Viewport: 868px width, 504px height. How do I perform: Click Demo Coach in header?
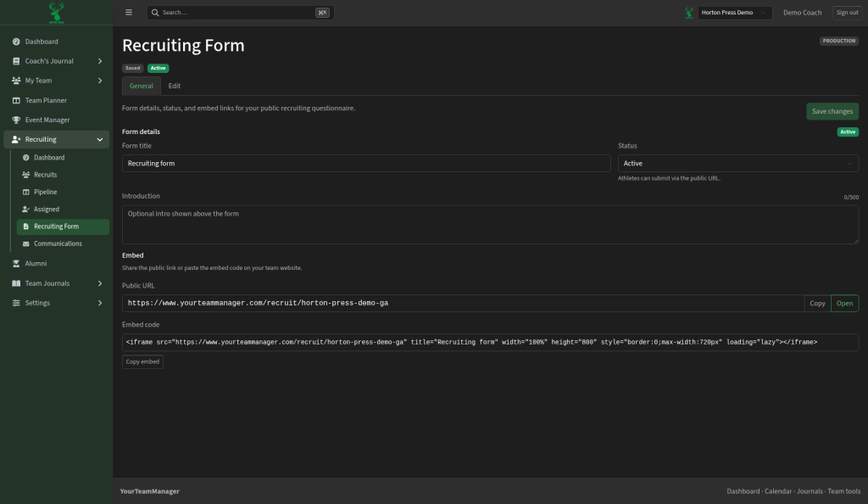[x=802, y=12]
